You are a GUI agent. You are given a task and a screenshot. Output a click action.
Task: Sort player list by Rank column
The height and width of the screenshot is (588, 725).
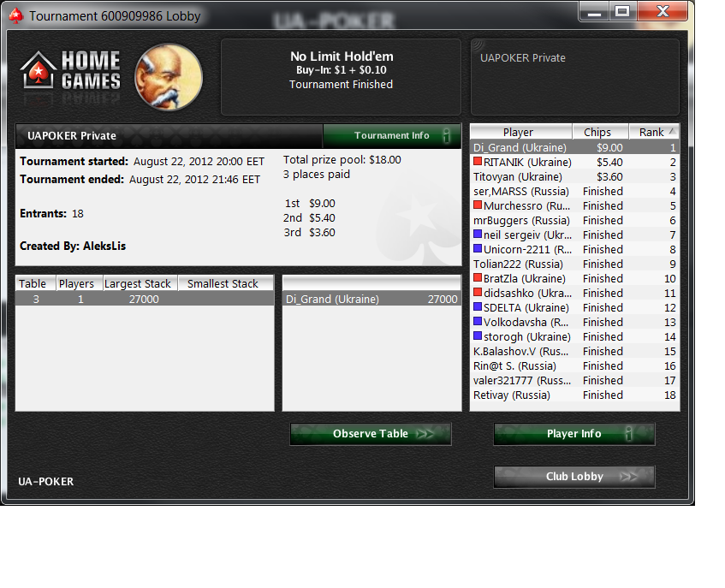[654, 132]
